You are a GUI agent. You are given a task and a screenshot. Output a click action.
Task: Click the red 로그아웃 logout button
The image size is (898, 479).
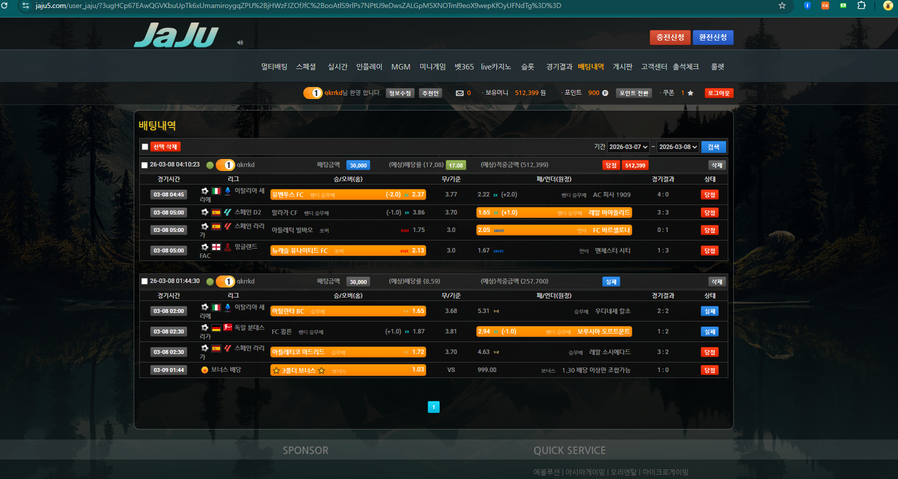[x=719, y=93]
